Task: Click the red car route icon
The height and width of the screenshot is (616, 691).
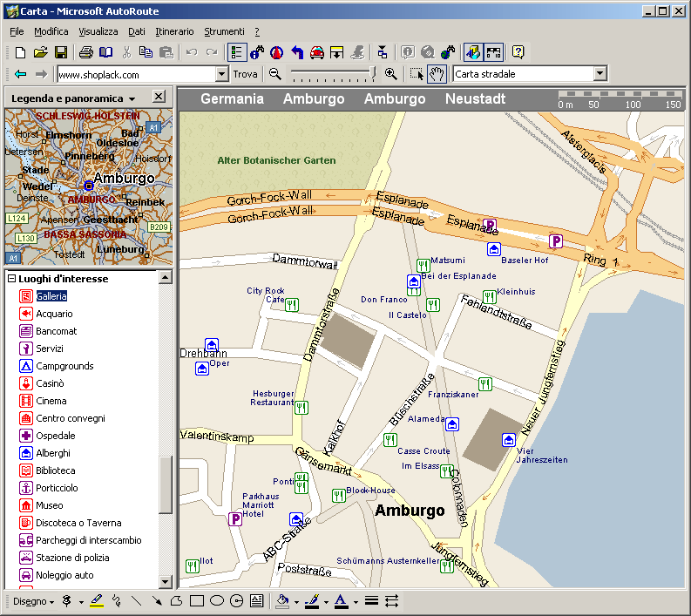Action: click(317, 52)
